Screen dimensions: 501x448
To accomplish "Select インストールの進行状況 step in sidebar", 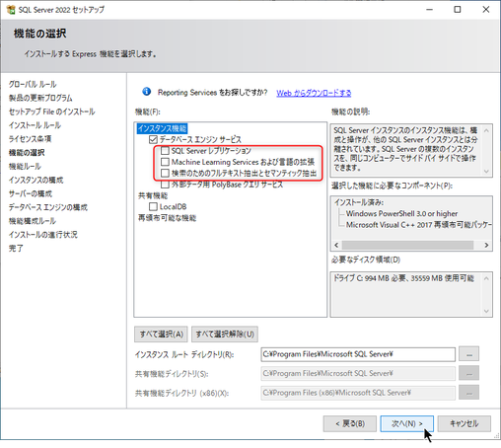I will point(43,235).
